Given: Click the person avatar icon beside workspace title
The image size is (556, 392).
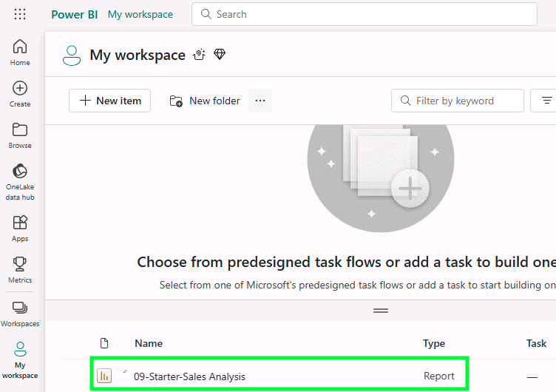Looking at the screenshot, I should click(x=72, y=55).
